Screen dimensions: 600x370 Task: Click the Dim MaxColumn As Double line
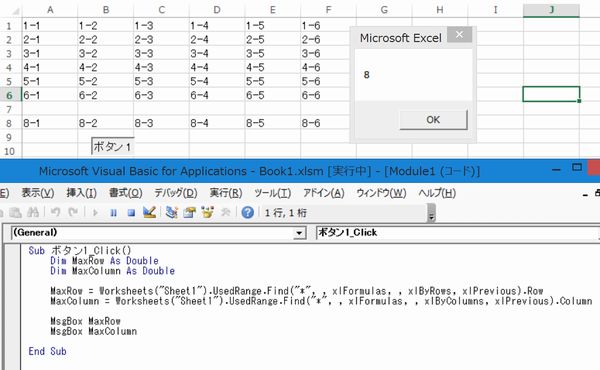click(112, 271)
